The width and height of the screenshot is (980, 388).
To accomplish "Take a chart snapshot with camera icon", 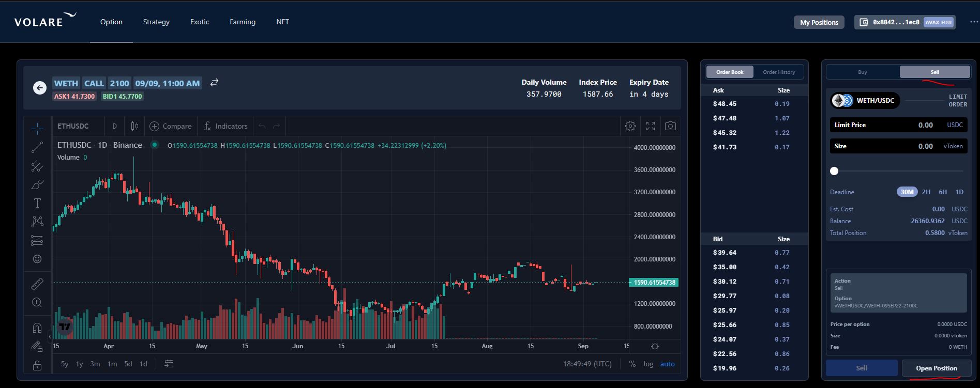I will click(x=670, y=126).
